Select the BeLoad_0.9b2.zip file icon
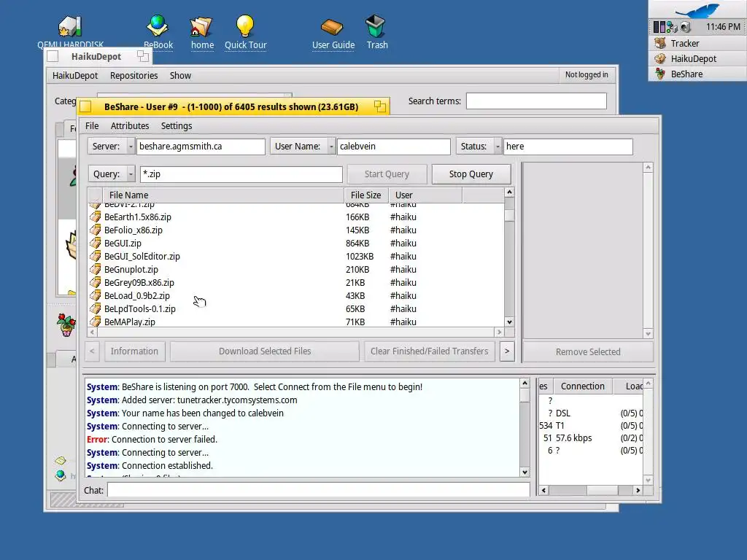 (x=96, y=296)
